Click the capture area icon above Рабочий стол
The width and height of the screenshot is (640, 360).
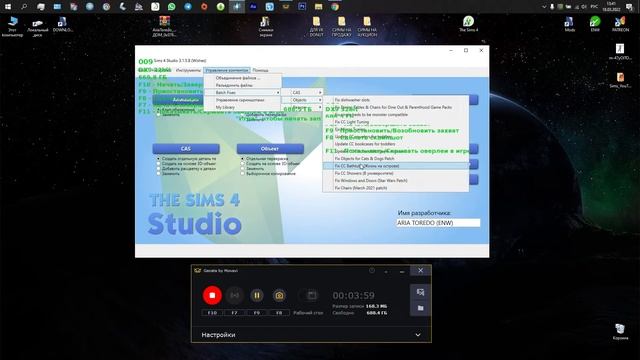point(311,295)
